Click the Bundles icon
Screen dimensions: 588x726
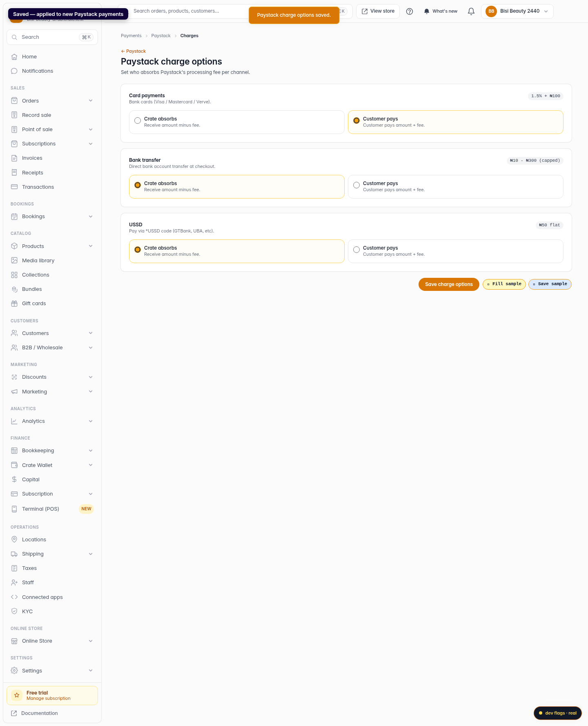[14, 289]
